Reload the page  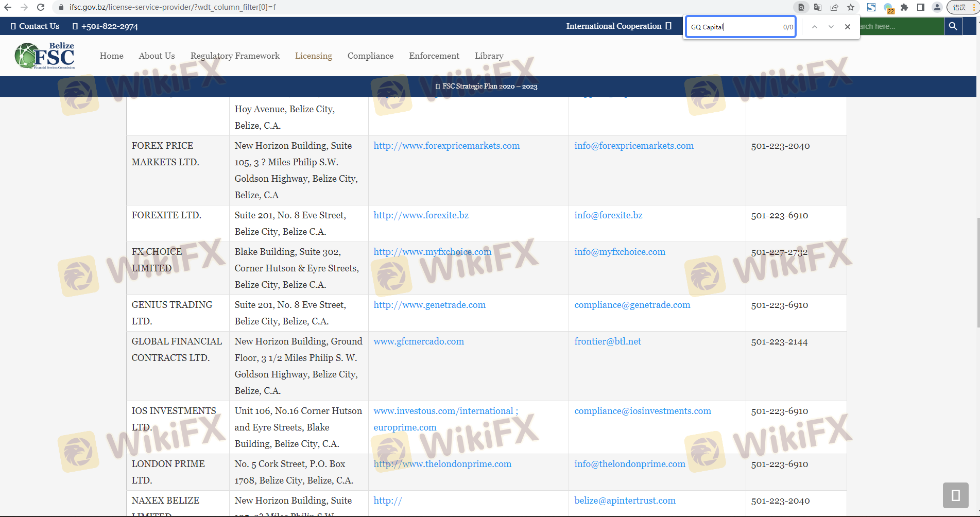[41, 7]
